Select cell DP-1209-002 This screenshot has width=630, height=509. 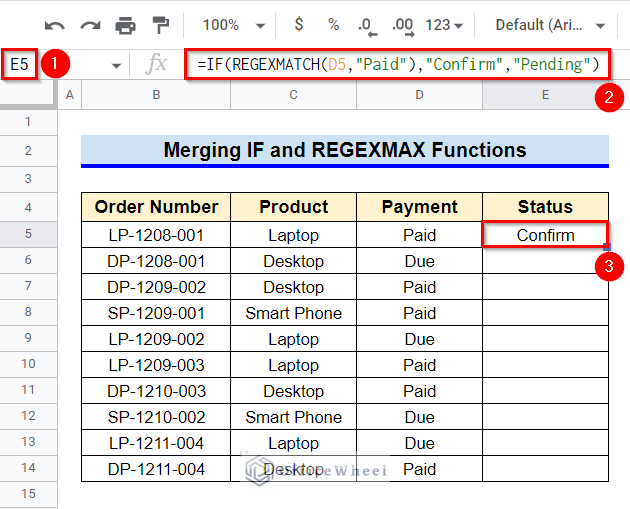pyautogui.click(x=156, y=287)
